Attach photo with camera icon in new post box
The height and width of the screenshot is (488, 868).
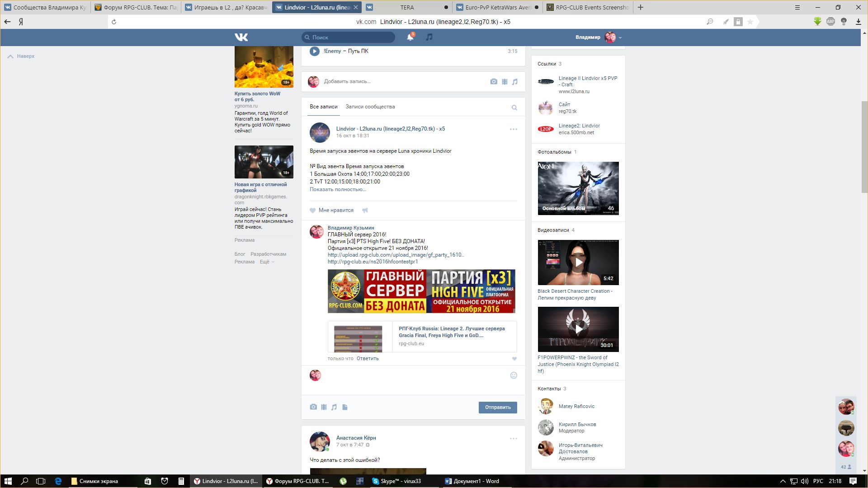click(493, 81)
